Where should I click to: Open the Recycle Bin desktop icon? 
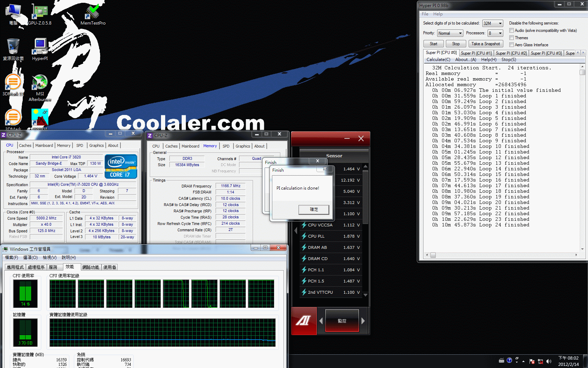click(13, 49)
